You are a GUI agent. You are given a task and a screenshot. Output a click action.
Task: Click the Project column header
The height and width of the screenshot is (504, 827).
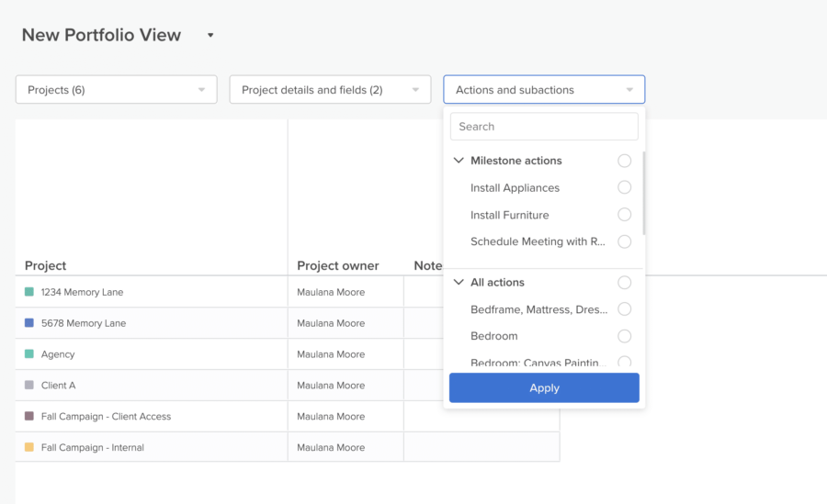[45, 265]
